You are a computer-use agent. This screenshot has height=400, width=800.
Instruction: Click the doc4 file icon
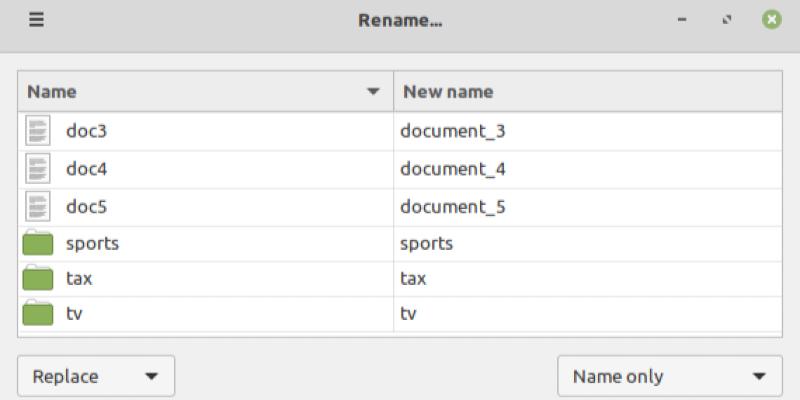click(x=38, y=169)
